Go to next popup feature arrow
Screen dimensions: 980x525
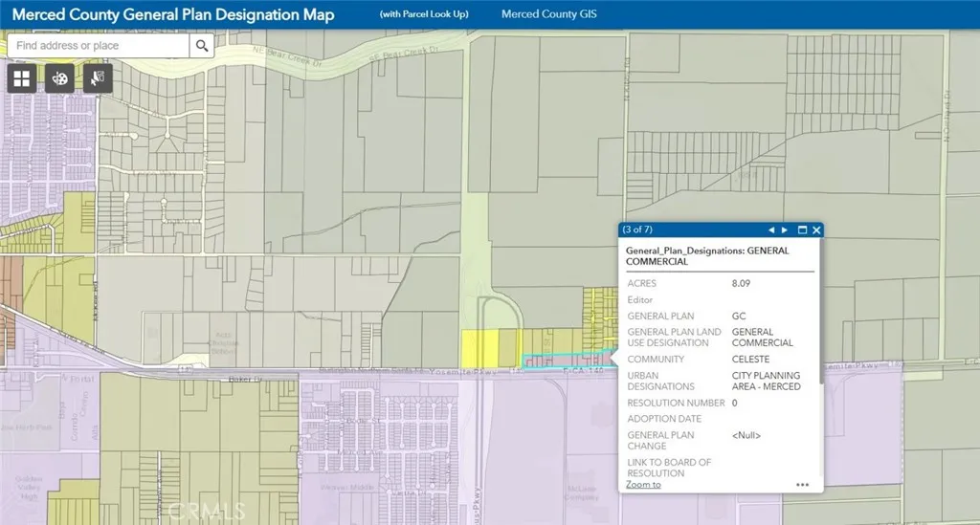(785, 230)
